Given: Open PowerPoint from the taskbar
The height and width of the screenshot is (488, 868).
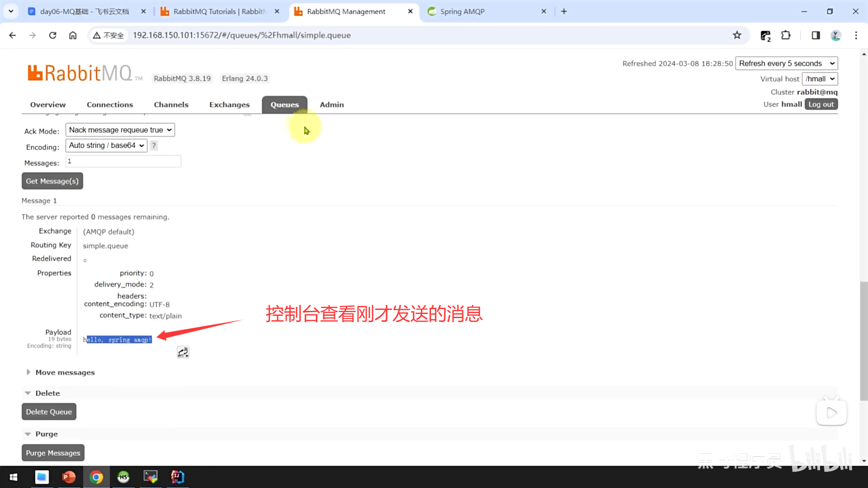Looking at the screenshot, I should [69, 477].
